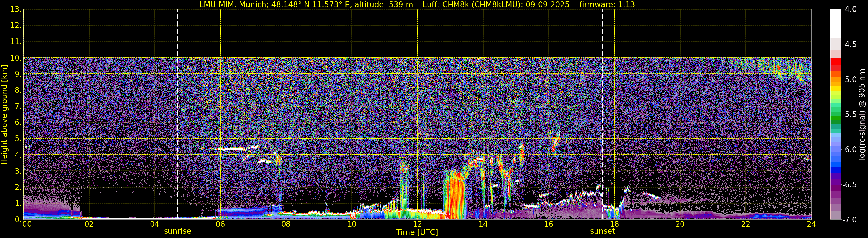Click the '-5.0' colorbar tick label
Image resolution: width=868 pixels, height=238 pixels.
[849, 80]
